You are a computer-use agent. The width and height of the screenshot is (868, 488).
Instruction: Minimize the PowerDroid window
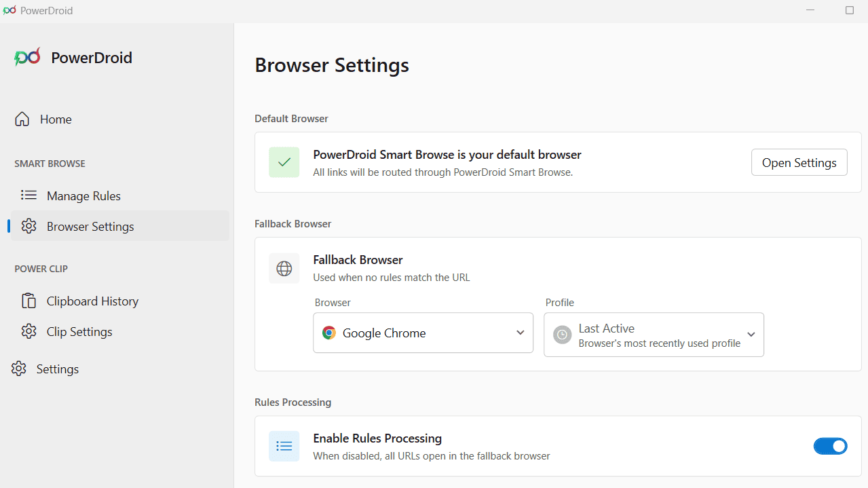810,10
